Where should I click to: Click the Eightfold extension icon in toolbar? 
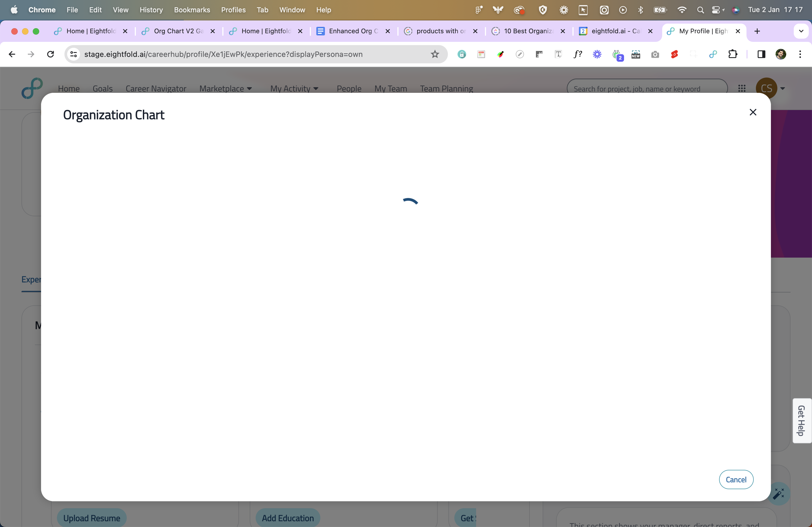tap(713, 54)
